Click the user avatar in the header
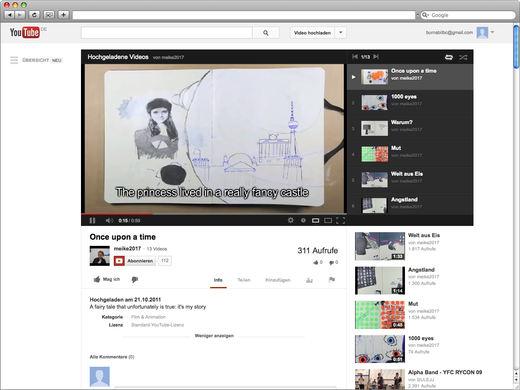The image size is (520, 390). point(482,32)
